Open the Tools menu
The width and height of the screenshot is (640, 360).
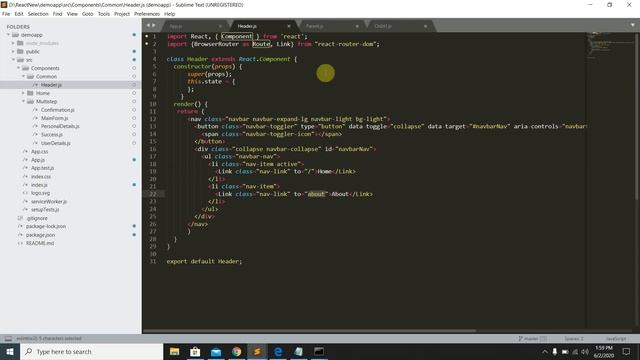(104, 14)
